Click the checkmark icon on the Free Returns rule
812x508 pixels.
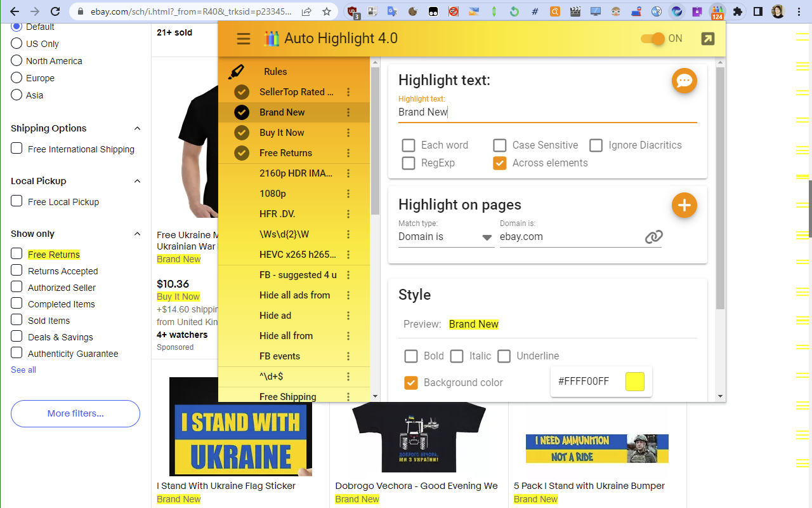tap(241, 152)
